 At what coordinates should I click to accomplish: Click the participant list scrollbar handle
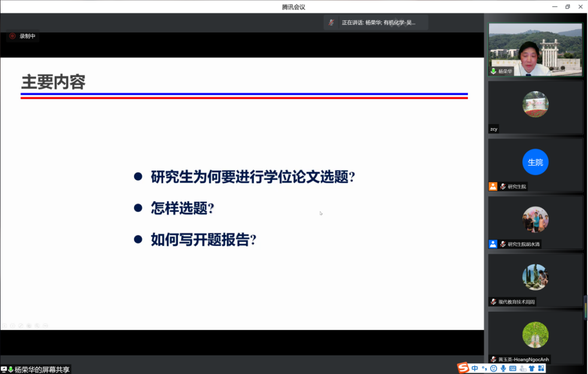[x=585, y=307]
